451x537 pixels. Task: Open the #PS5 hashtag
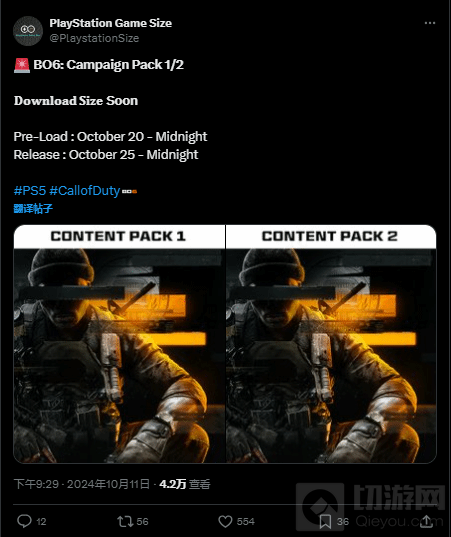coord(30,190)
